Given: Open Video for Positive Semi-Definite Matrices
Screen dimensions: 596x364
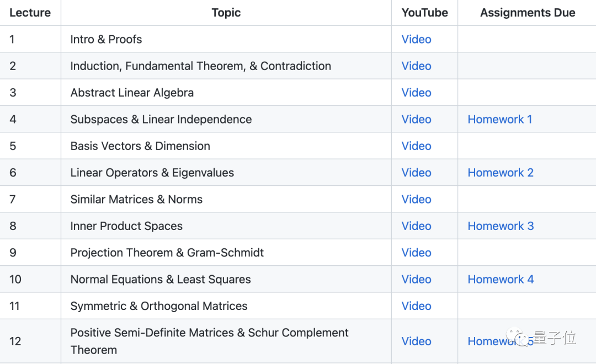Looking at the screenshot, I should tap(416, 341).
